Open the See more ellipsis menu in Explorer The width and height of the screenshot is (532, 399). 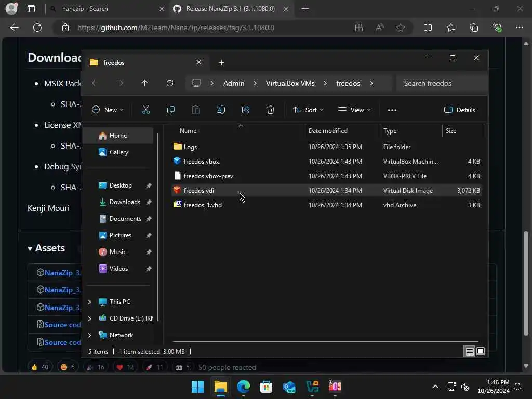(392, 110)
